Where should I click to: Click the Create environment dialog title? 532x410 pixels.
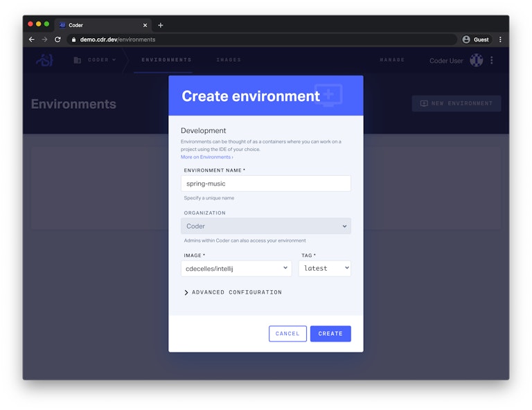pyautogui.click(x=251, y=96)
